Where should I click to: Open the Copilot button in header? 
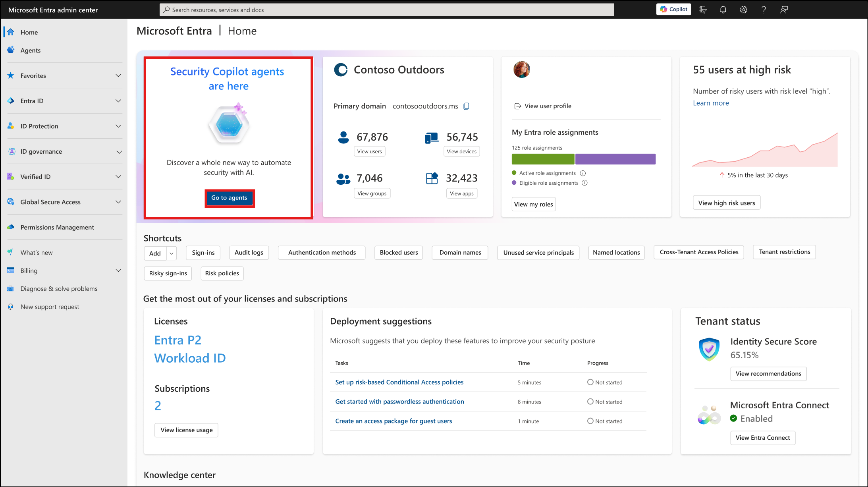(x=673, y=10)
